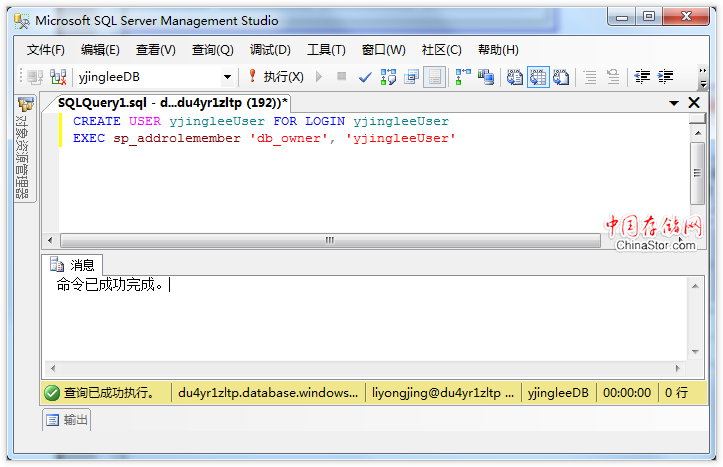Click the editor horizontal scrollbar thumb
The width and height of the screenshot is (723, 467).
(330, 240)
